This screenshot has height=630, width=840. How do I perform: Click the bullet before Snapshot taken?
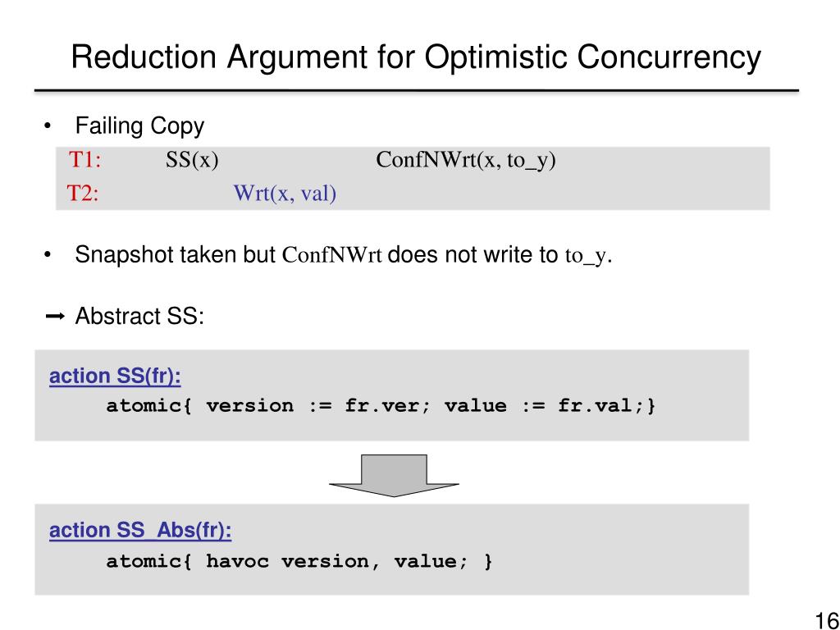(x=49, y=255)
